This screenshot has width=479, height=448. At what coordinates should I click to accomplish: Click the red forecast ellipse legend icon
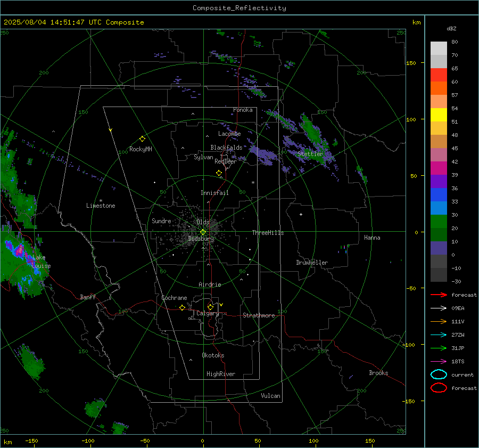[x=439, y=388]
